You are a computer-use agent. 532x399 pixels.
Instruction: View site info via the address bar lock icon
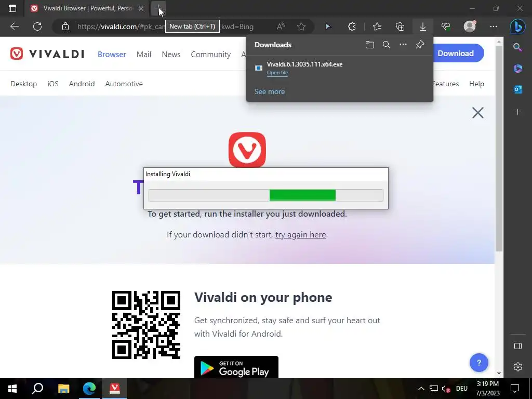click(x=65, y=26)
